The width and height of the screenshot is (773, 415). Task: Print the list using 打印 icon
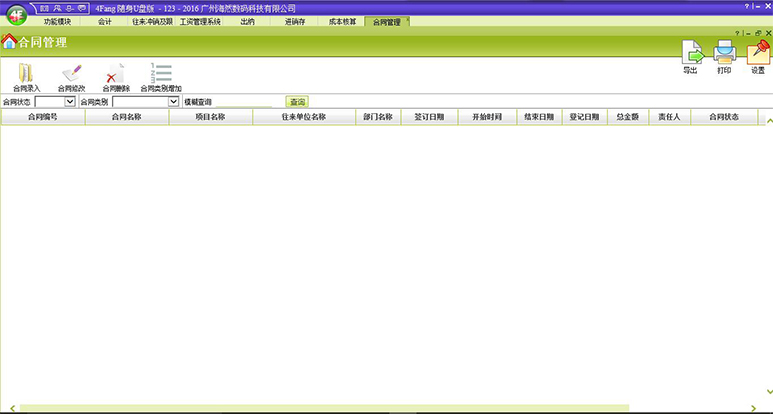pos(724,52)
